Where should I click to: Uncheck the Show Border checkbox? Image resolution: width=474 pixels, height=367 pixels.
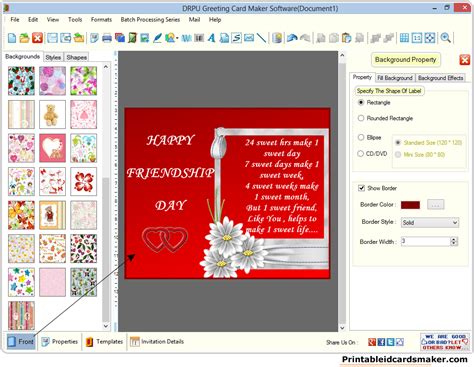click(x=361, y=188)
